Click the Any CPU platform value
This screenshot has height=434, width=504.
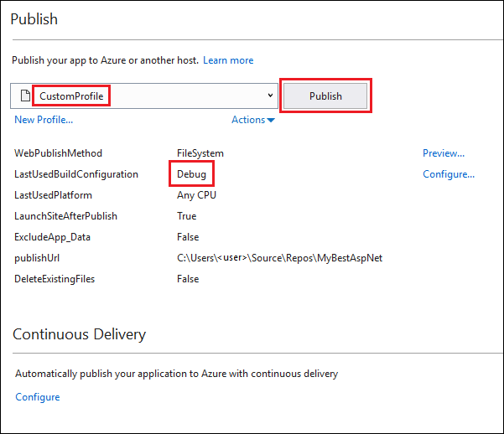click(196, 195)
